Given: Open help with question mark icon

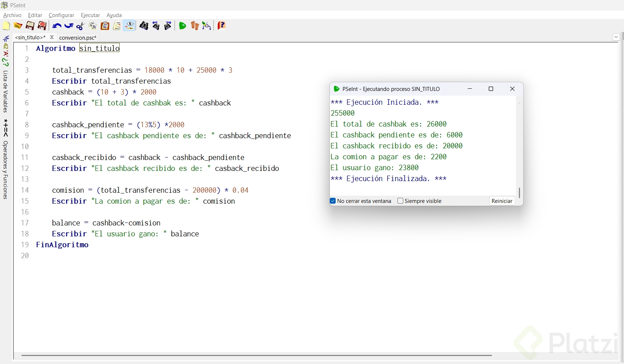Looking at the screenshot, I should [221, 26].
